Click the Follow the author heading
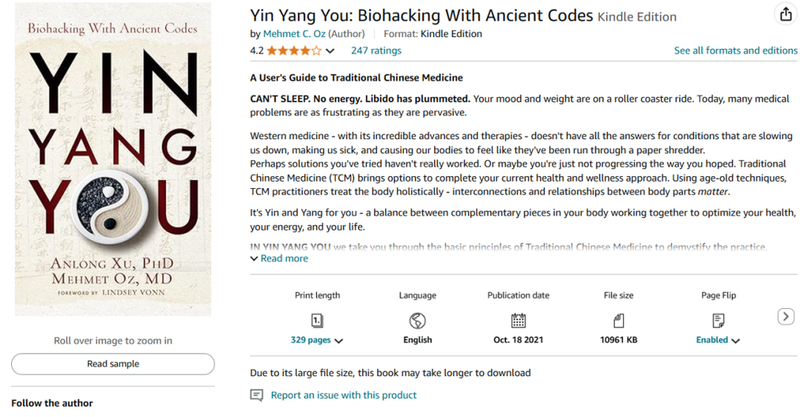The image size is (800, 417). (x=52, y=403)
